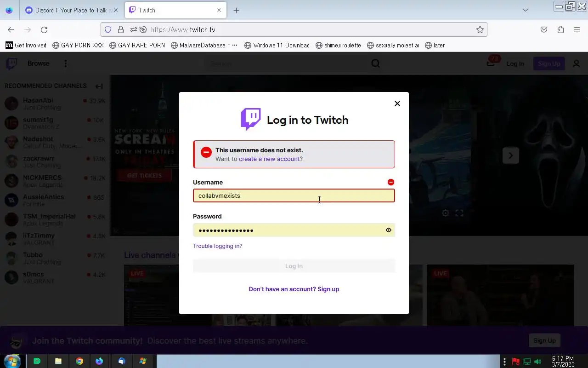588x368 pixels.
Task: Close the Log in to Twitch dialog
Action: [x=397, y=103]
